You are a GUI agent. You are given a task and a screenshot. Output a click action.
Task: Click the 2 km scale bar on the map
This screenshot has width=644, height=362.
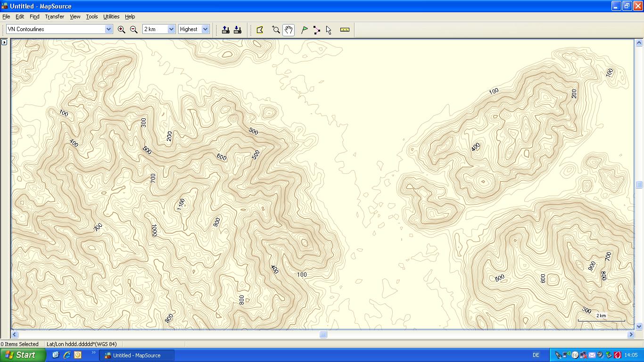tap(602, 318)
